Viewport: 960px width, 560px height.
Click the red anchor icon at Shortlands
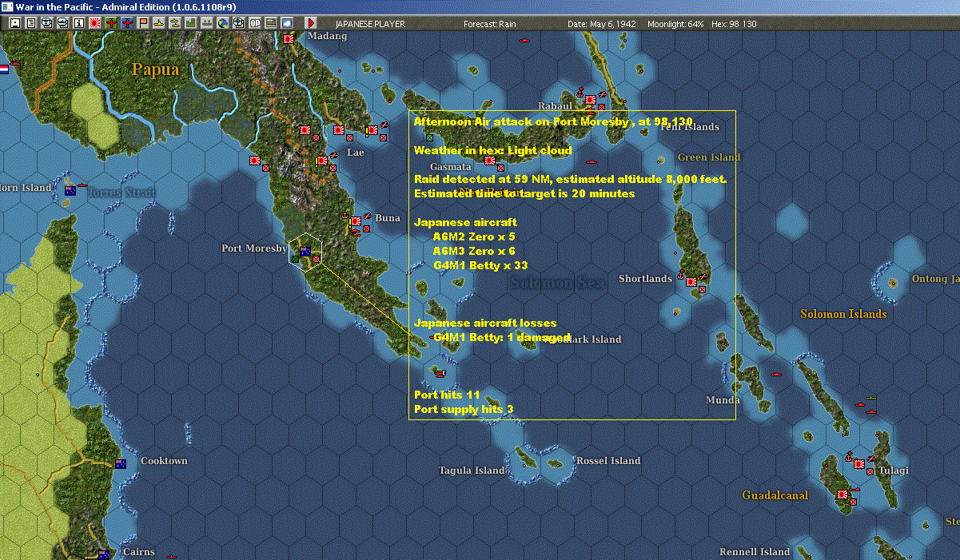click(681, 276)
